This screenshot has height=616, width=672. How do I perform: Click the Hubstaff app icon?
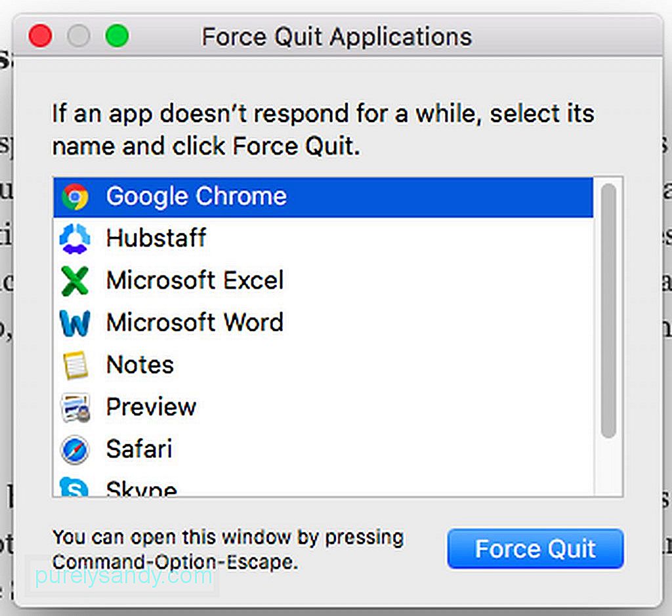75,239
